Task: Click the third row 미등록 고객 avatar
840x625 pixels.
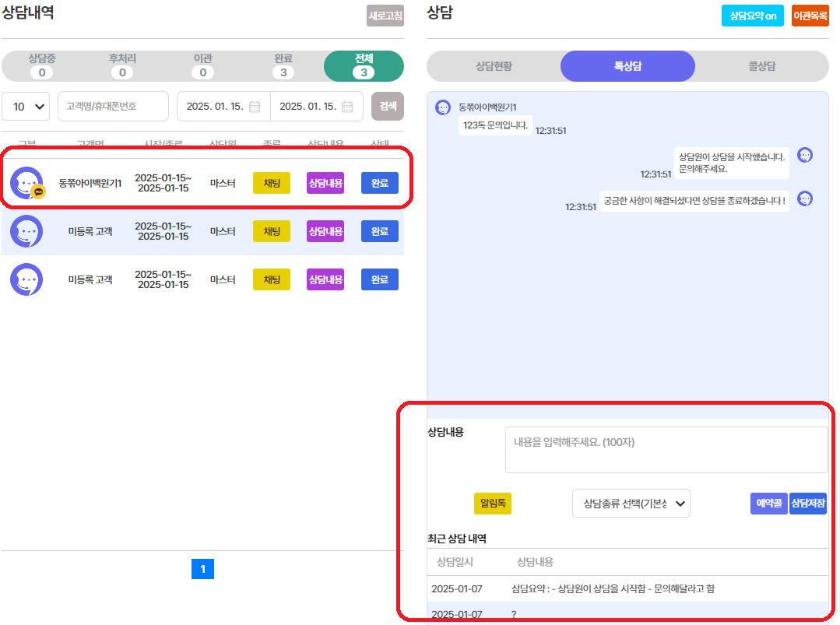Action: pyautogui.click(x=26, y=279)
